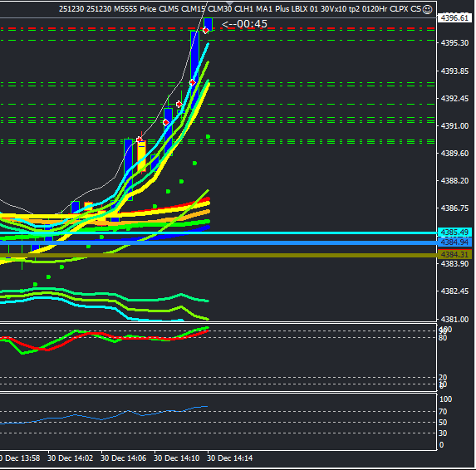Click price scale value 4381.00

click(x=454, y=319)
